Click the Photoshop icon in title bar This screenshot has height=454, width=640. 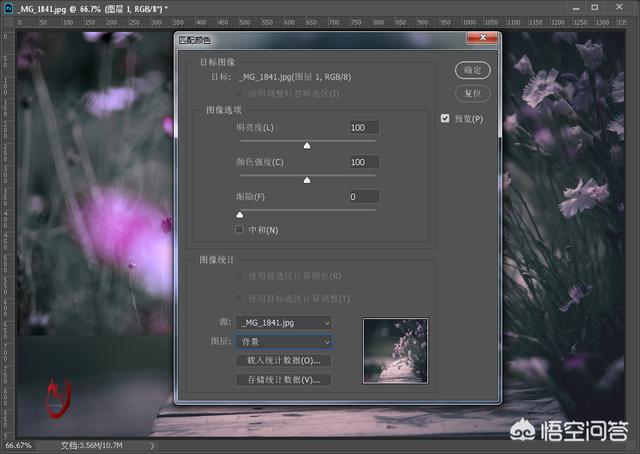coord(8,9)
